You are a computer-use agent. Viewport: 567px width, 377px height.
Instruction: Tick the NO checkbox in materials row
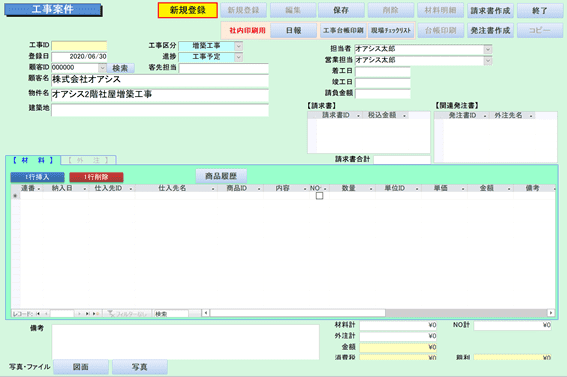[x=319, y=196]
